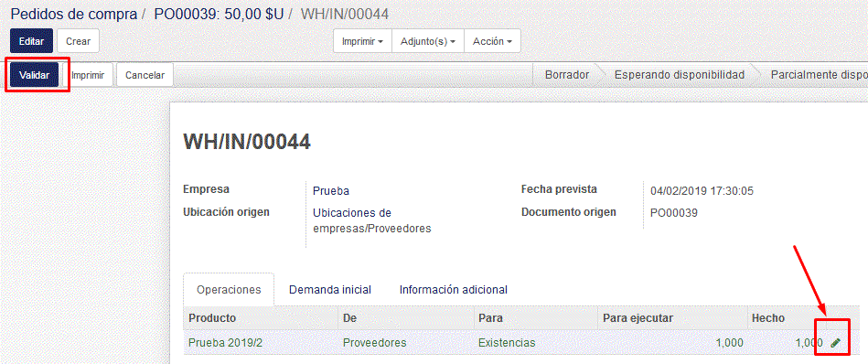The width and height of the screenshot is (868, 364).
Task: Open the Imprimir dropdown menu
Action: pos(362,41)
